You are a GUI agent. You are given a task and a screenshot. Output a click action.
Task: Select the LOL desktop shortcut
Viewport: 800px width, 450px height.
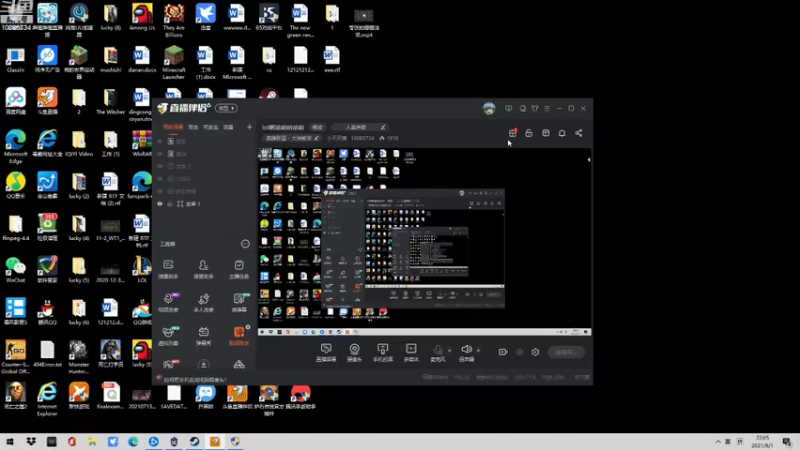tap(142, 270)
